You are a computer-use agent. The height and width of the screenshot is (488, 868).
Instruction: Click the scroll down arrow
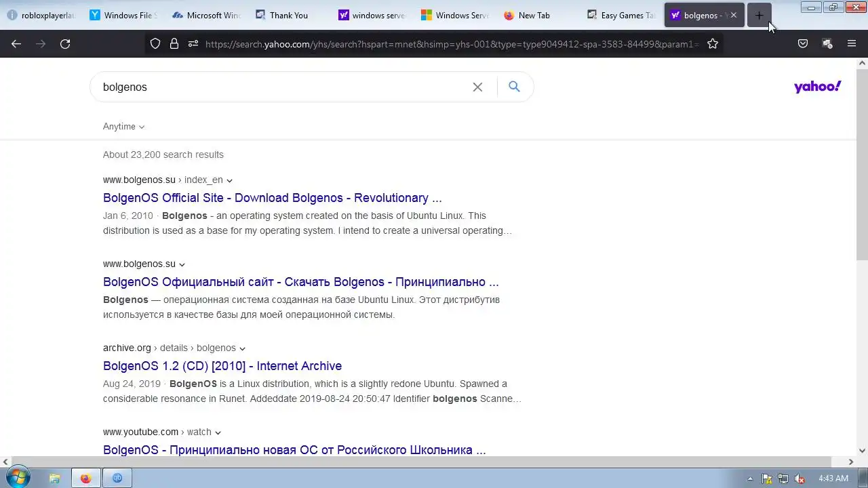click(862, 450)
